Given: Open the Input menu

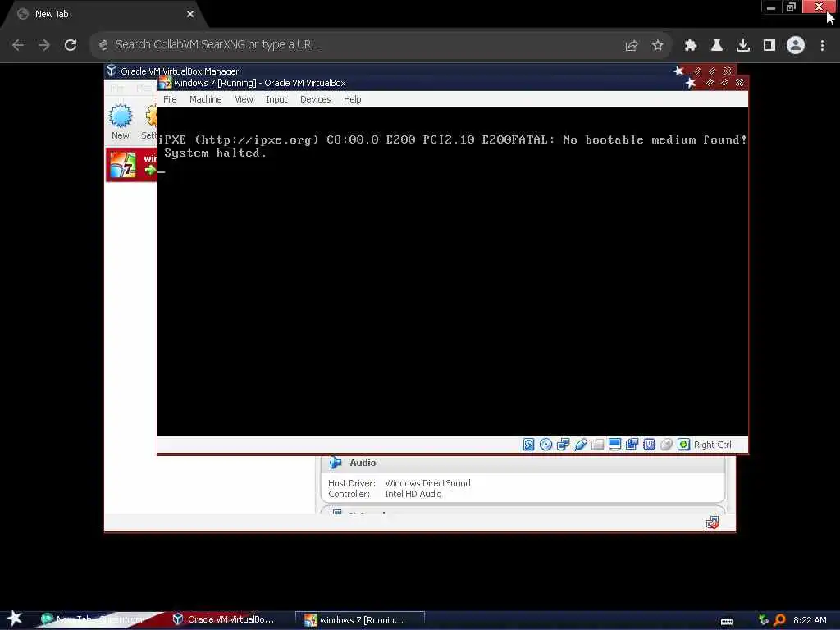Looking at the screenshot, I should (276, 99).
